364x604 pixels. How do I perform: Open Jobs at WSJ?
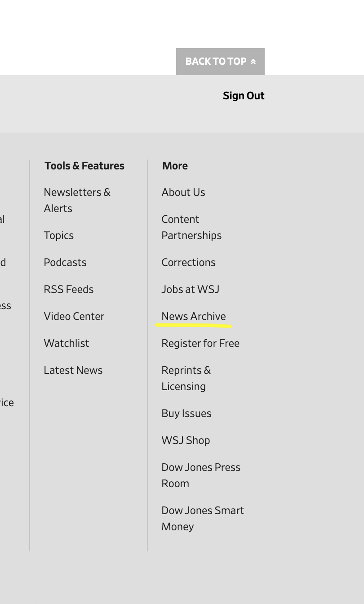pos(191,289)
